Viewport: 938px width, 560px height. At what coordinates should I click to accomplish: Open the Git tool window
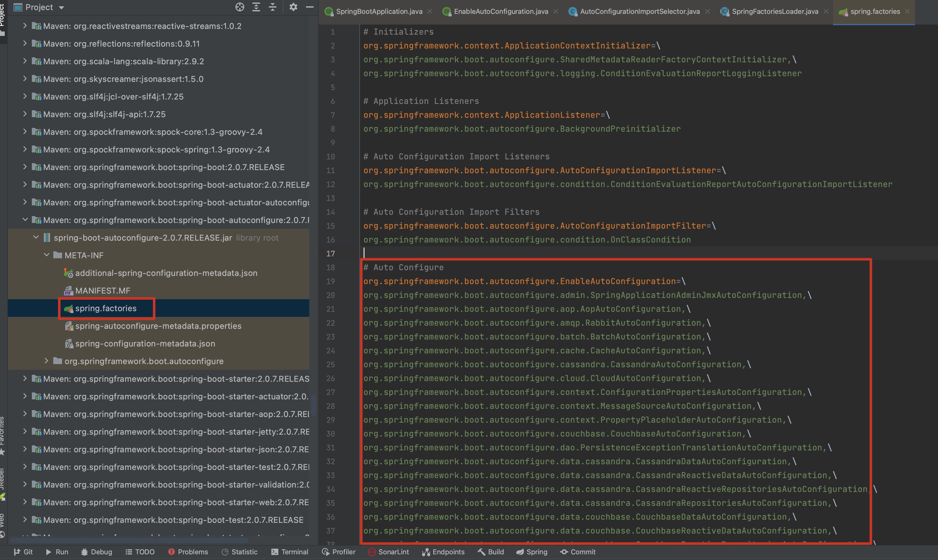tap(23, 552)
